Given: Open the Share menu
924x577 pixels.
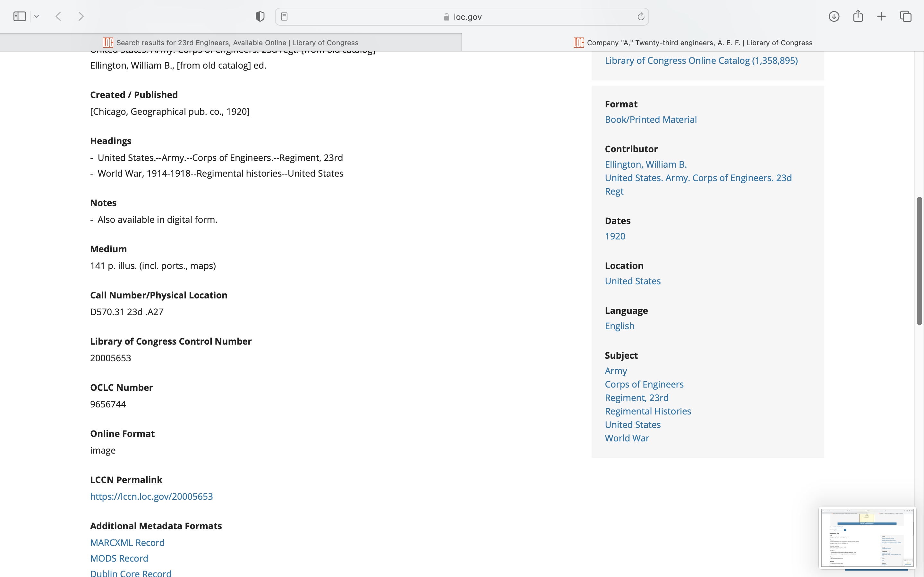Looking at the screenshot, I should [858, 16].
